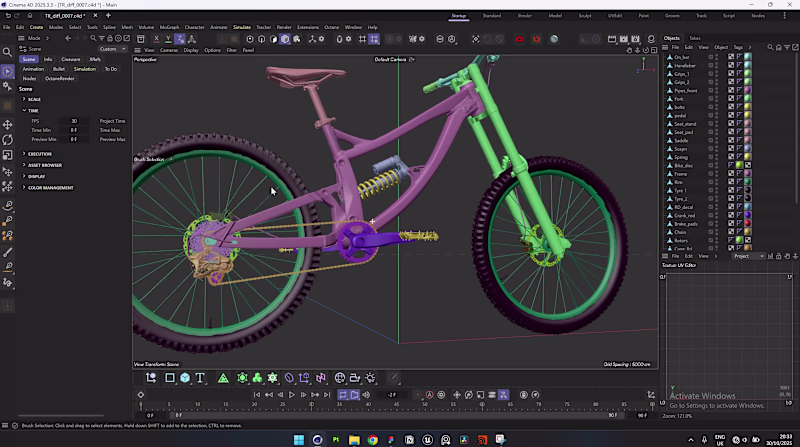
Task: Open the camera objects icon in bottom toolbar
Action: point(355,378)
